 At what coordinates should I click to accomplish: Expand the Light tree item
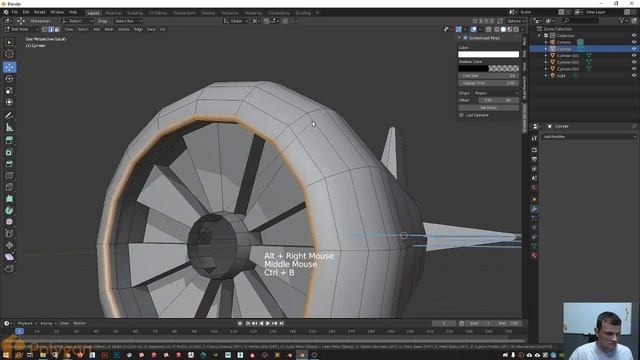(546, 76)
